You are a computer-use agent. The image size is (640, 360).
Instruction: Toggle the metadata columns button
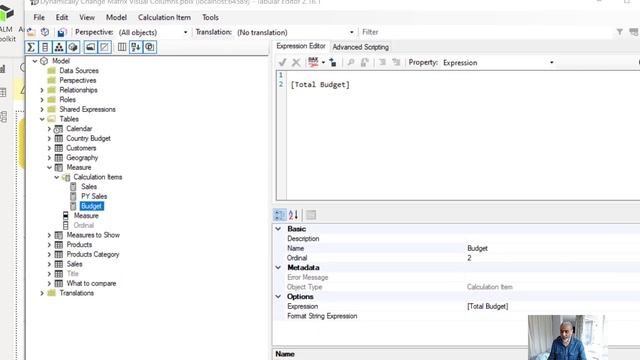tap(122, 47)
